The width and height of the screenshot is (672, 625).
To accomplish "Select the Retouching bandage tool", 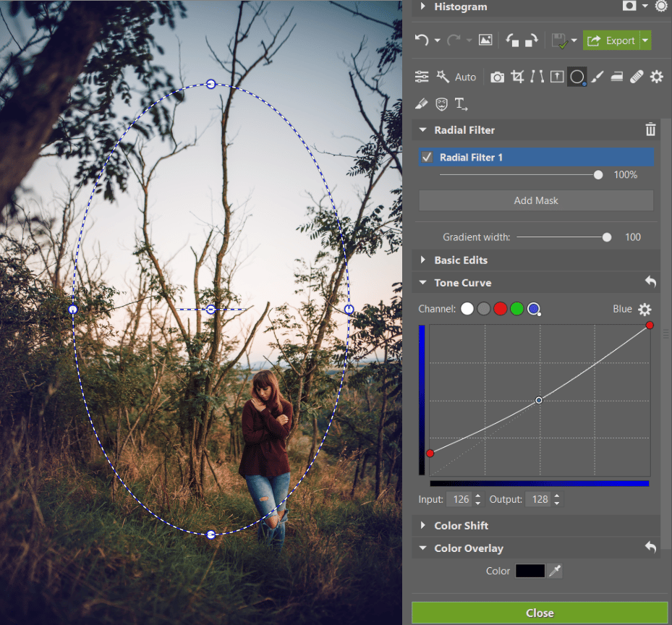I will [x=637, y=77].
